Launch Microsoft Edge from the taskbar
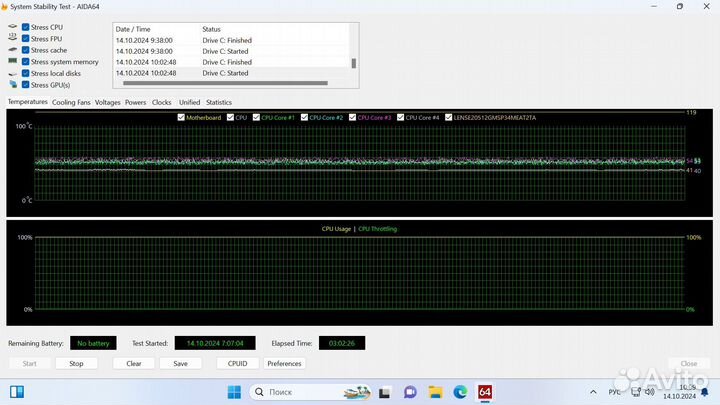The image size is (720, 405). pyautogui.click(x=460, y=392)
